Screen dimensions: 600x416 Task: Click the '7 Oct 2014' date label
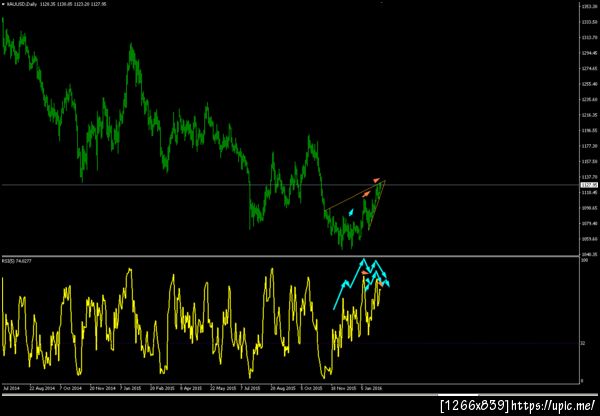(71, 388)
